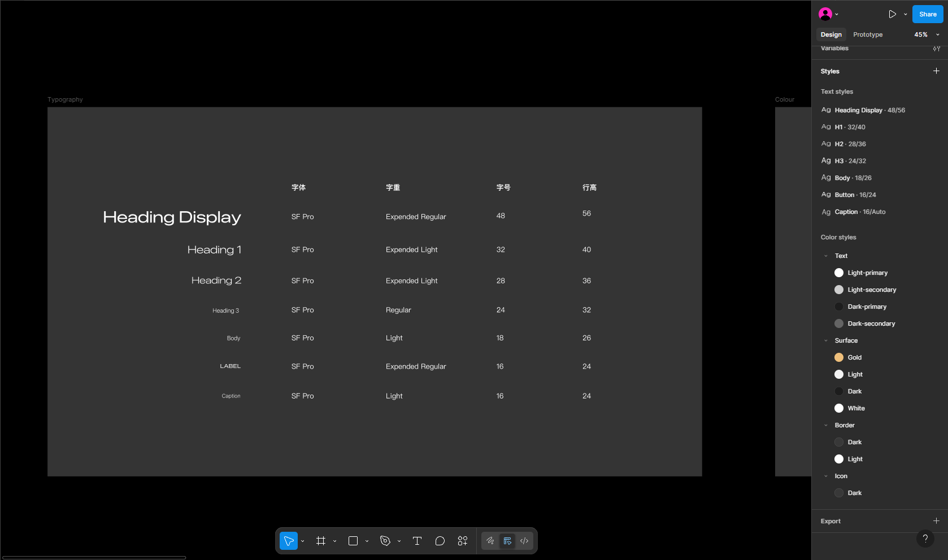Toggle Dev Mode with the code icon

[524, 541]
